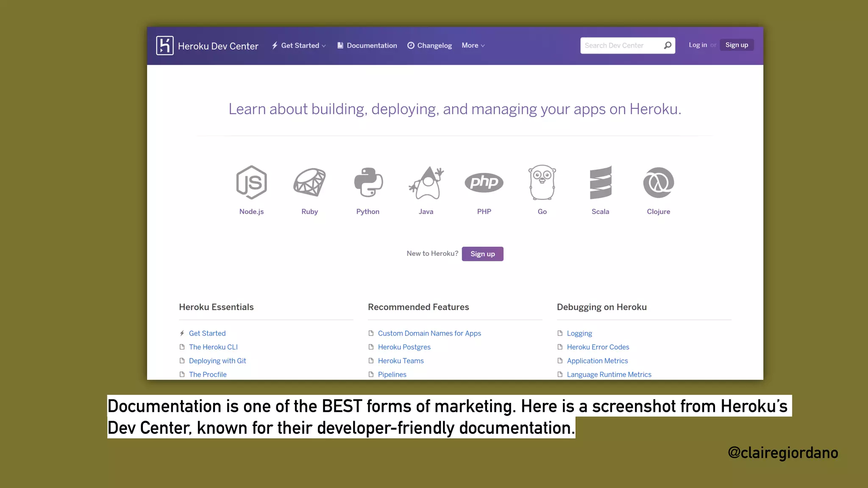Viewport: 868px width, 488px height.
Task: Open the PHP logo icon
Action: [x=484, y=182]
